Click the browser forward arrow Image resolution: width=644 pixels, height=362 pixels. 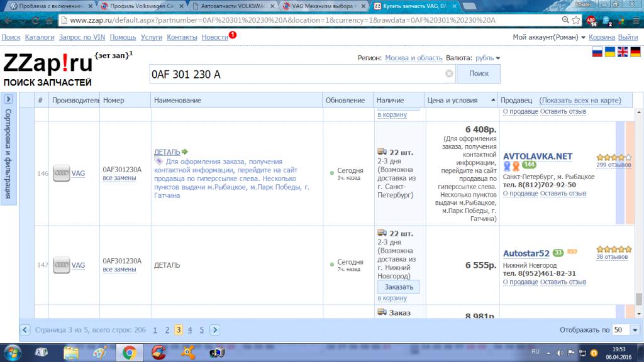(x=22, y=21)
